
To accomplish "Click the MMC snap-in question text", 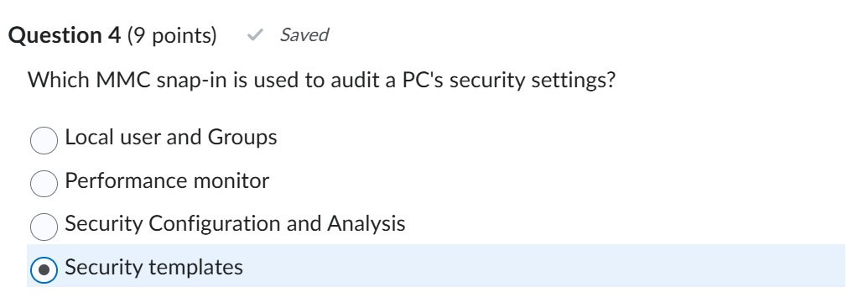I will pyautogui.click(x=322, y=81).
